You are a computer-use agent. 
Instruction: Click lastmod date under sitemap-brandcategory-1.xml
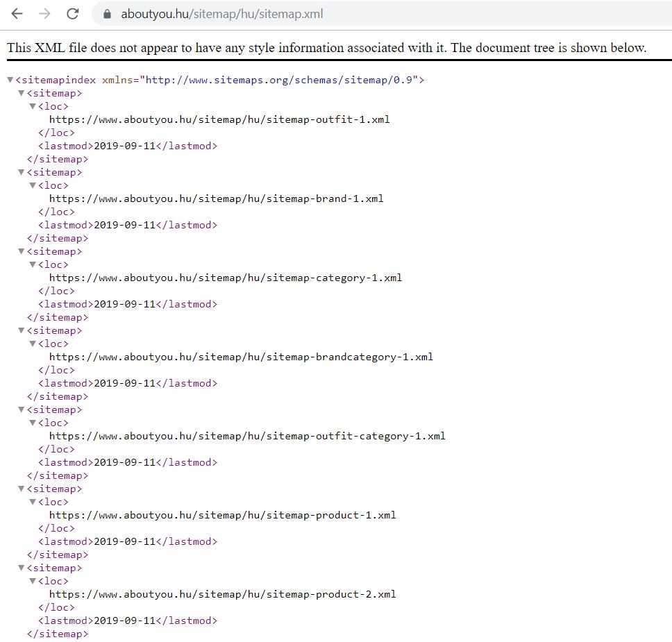click(125, 383)
